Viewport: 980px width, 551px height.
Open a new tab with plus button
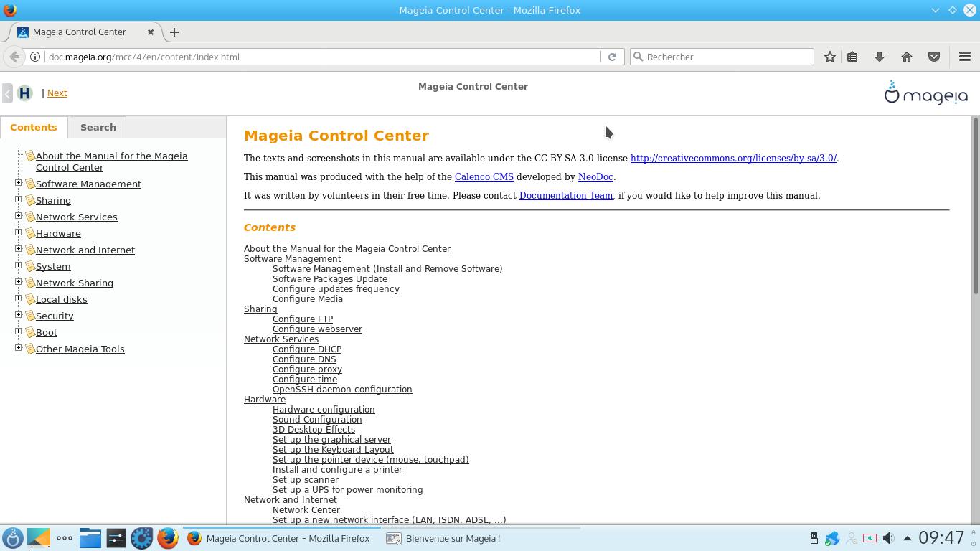tap(174, 32)
